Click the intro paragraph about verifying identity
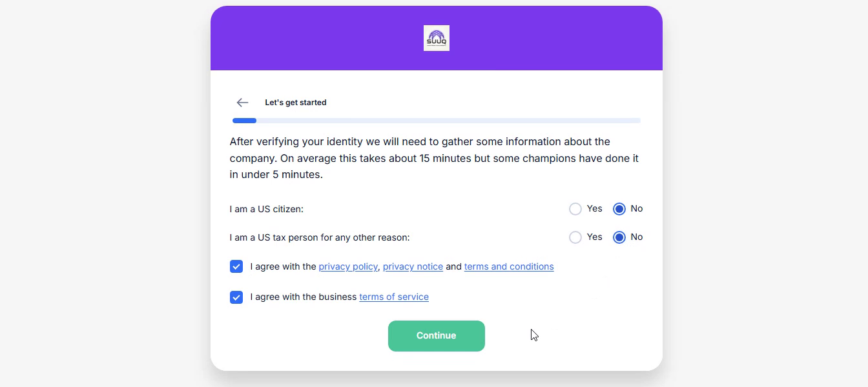This screenshot has height=387, width=868. 435,158
